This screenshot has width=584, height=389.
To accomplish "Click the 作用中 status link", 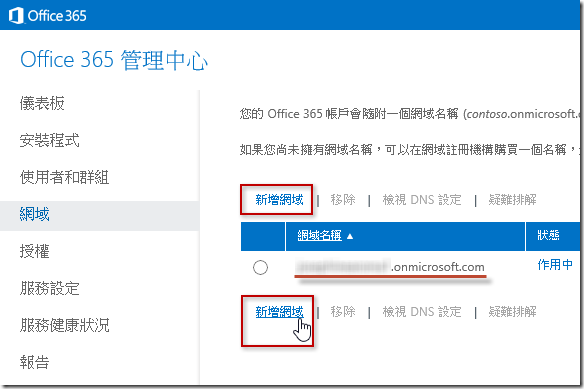I will [x=555, y=265].
